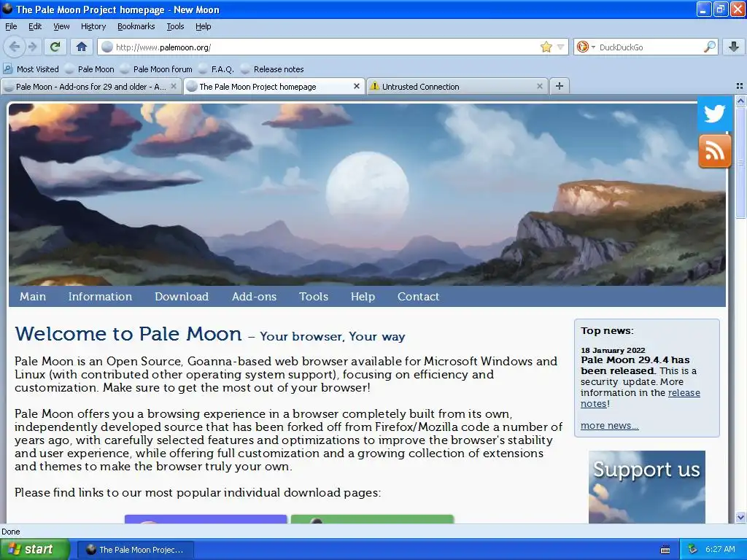Open the Information navigation item

[x=100, y=296]
